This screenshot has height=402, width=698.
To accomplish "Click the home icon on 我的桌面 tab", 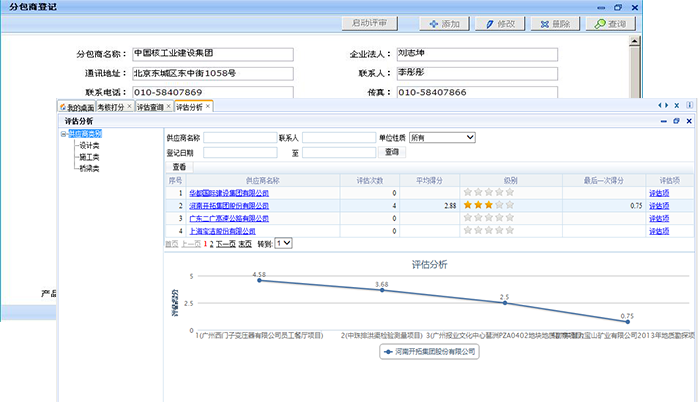I will 63,107.
